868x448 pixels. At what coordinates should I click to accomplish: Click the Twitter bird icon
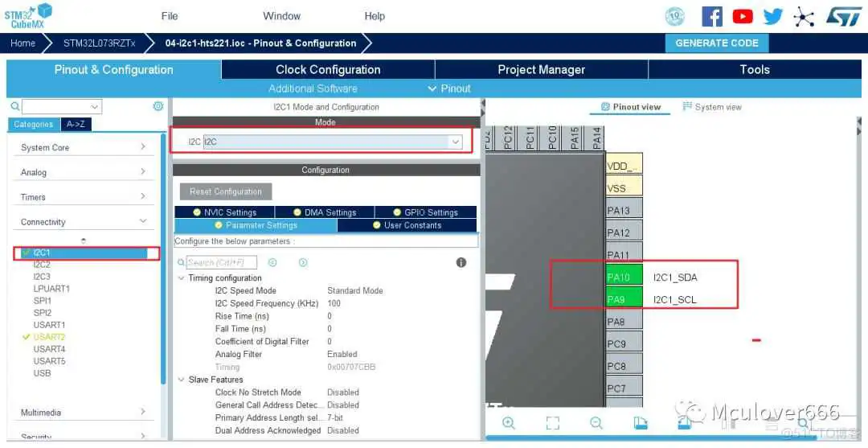(773, 16)
